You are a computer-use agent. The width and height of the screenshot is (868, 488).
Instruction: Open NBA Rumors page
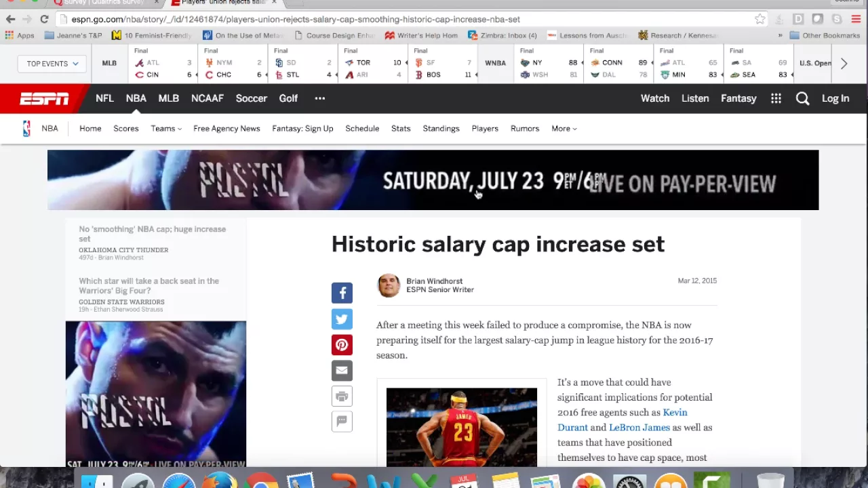tap(525, 128)
